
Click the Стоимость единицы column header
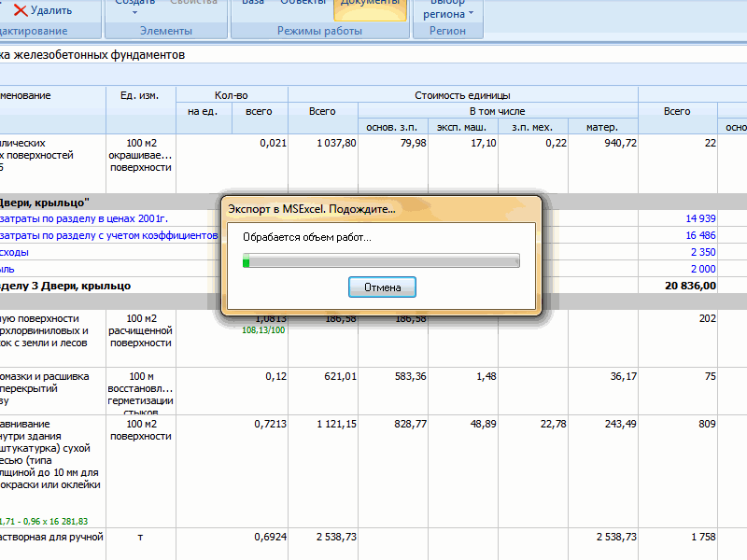tap(462, 95)
